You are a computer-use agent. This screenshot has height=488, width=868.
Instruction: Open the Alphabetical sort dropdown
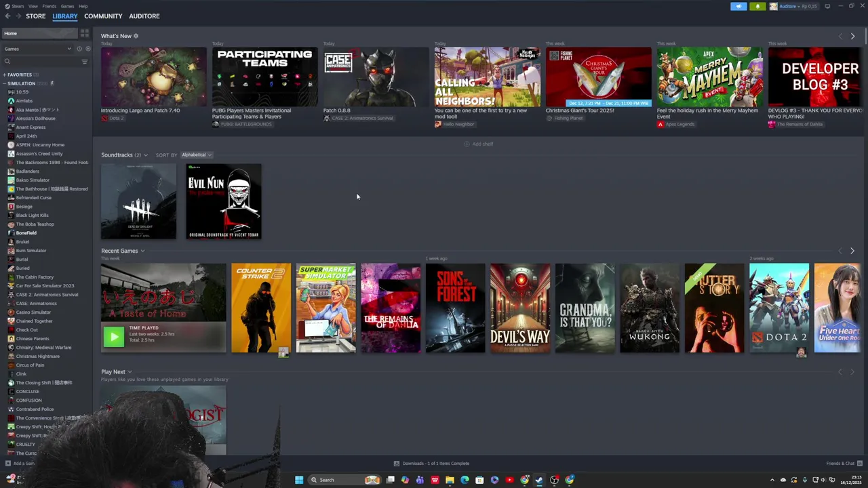pyautogui.click(x=196, y=155)
